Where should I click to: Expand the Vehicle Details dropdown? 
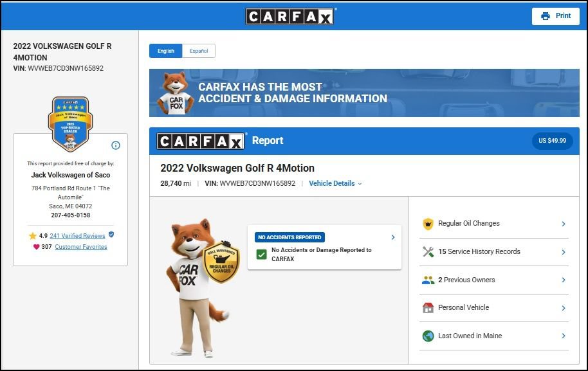[335, 184]
